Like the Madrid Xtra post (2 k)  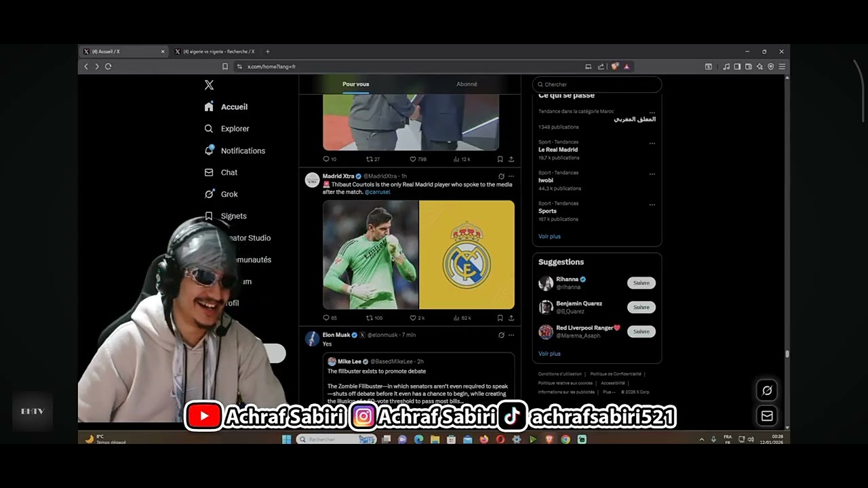(x=417, y=318)
